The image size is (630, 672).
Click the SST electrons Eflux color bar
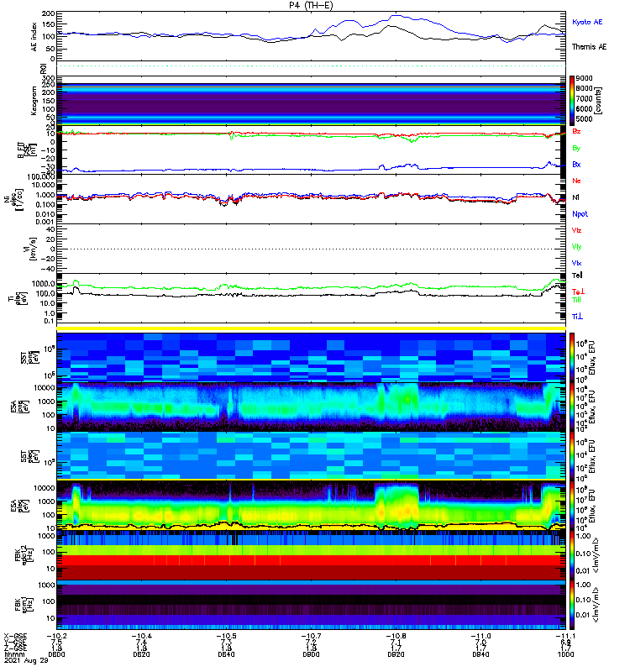(572, 456)
